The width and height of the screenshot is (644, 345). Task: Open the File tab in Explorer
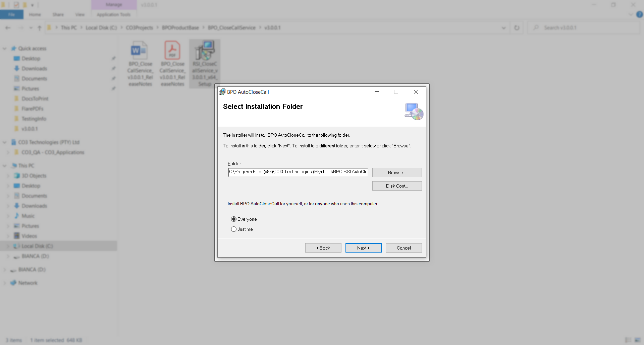(12, 14)
